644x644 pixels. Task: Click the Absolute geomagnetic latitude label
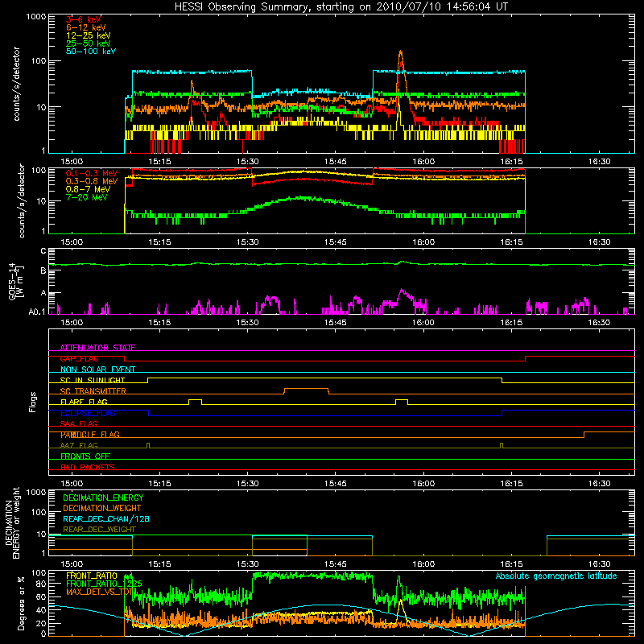pyautogui.click(x=556, y=576)
